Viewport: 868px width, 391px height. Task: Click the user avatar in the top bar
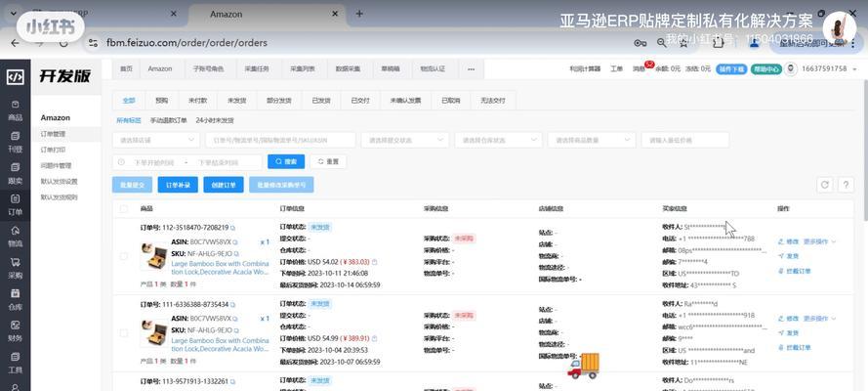click(792, 68)
